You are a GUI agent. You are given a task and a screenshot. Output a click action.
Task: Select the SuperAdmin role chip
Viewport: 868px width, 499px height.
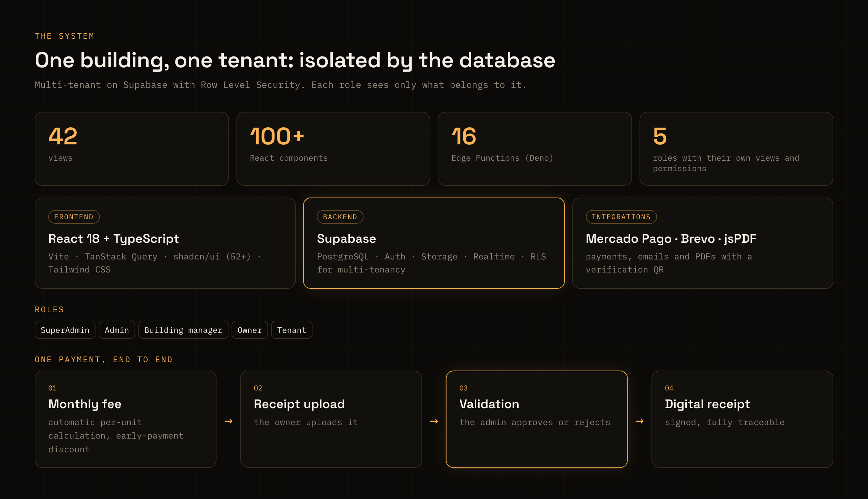click(x=65, y=330)
